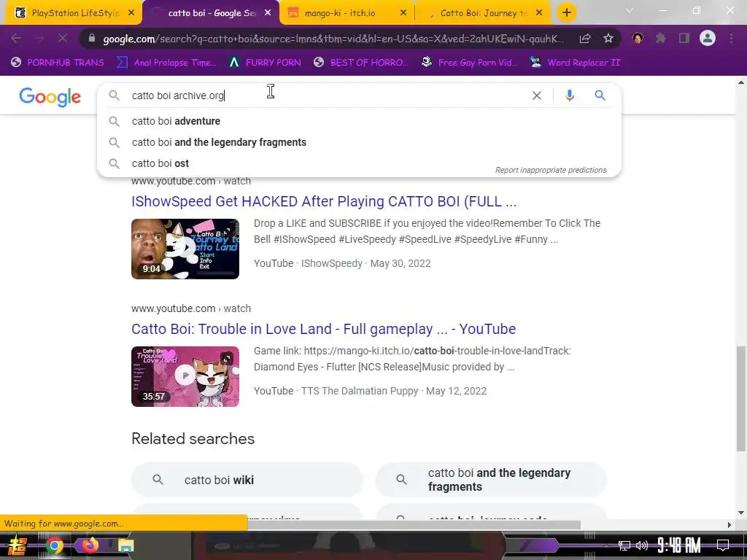
Task: Open Google Chrome from the taskbar
Action: 54,545
